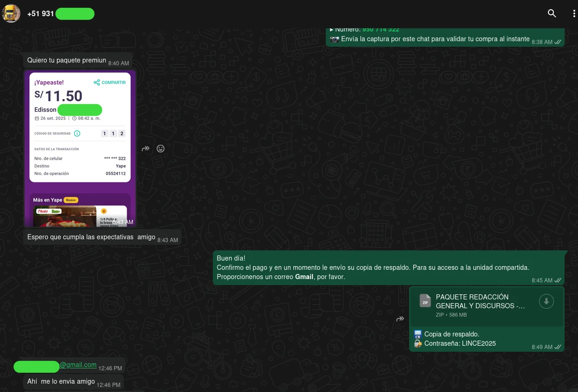The height and width of the screenshot is (392, 578).
Task: Click the 'Espero que cumpla las expectativas' message
Action: (x=91, y=237)
